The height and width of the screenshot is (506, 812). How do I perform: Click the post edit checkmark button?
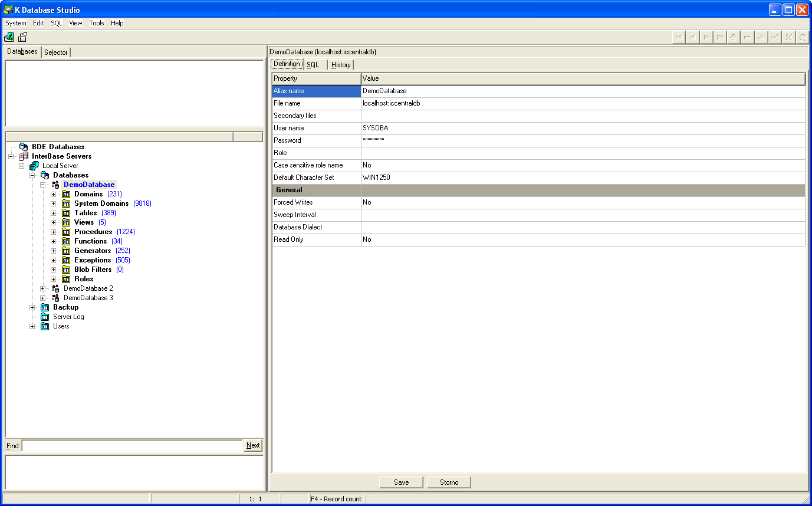[775, 37]
